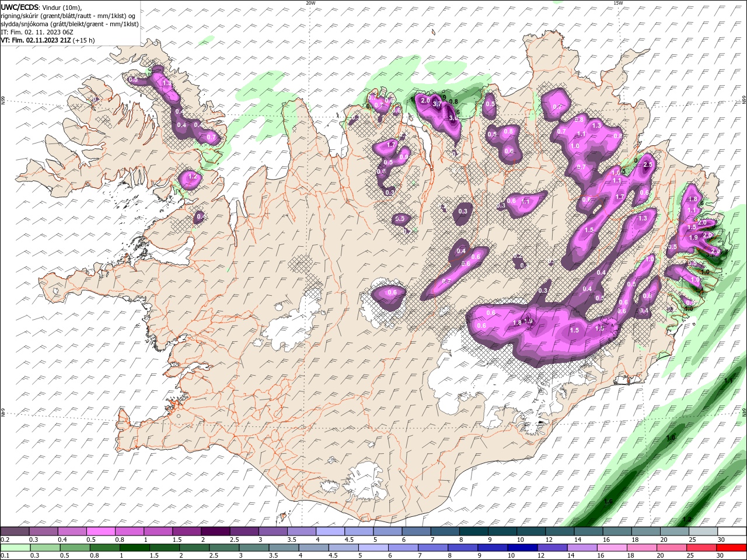Pick the pure red swatch labeled 30 in rain row
Viewport: 747px width, 560px height.
(x=731, y=548)
